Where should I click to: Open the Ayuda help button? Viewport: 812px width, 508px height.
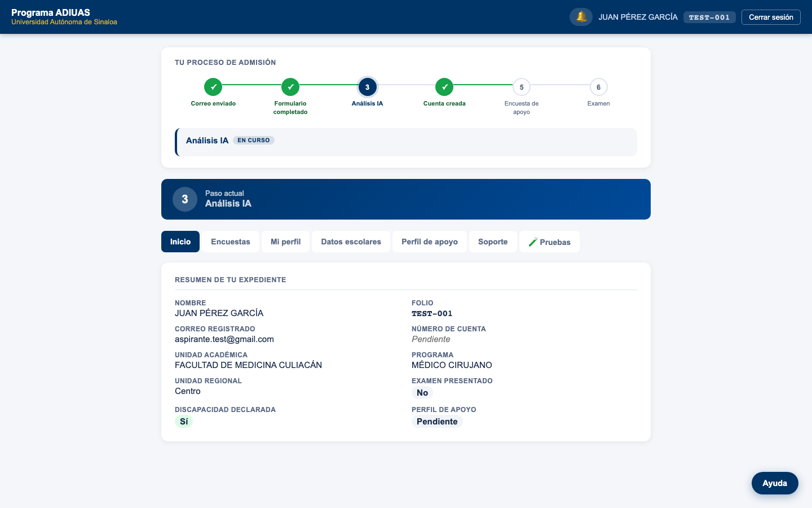click(775, 483)
